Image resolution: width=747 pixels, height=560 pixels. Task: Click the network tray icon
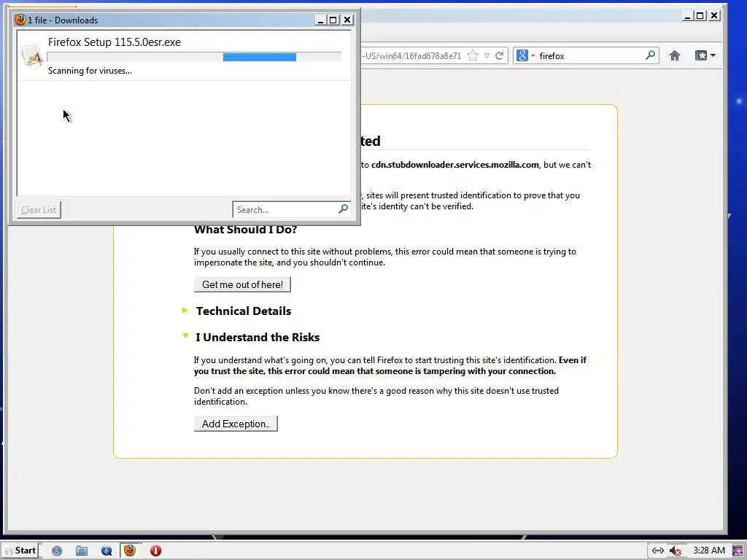(x=657, y=551)
